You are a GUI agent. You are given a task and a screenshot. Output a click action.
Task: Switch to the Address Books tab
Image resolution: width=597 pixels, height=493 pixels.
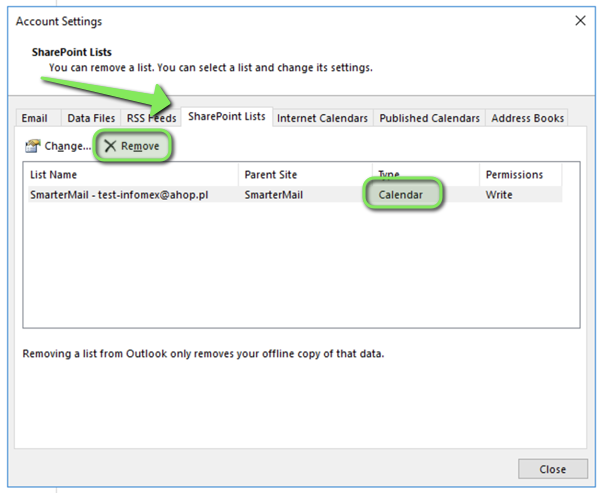coord(527,118)
